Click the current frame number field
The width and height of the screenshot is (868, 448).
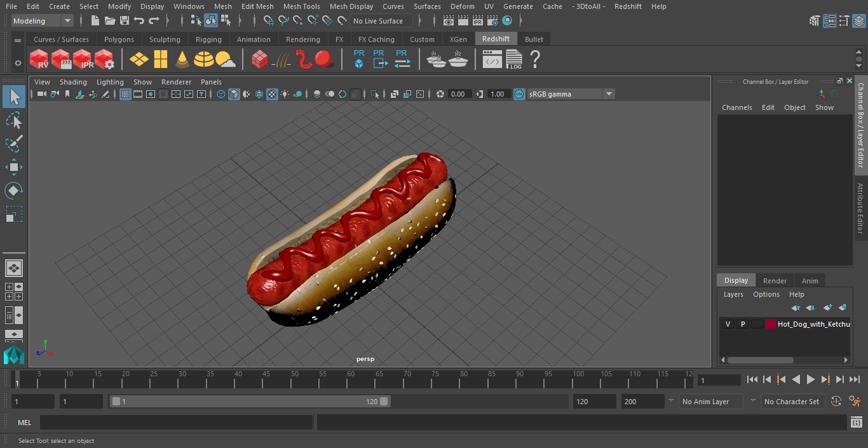(x=719, y=380)
